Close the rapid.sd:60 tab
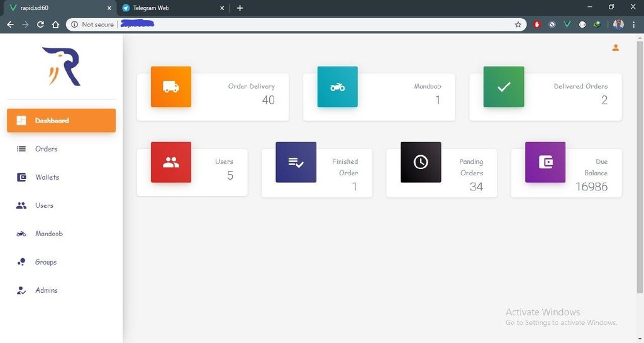Image resolution: width=644 pixels, height=343 pixels. coord(109,8)
